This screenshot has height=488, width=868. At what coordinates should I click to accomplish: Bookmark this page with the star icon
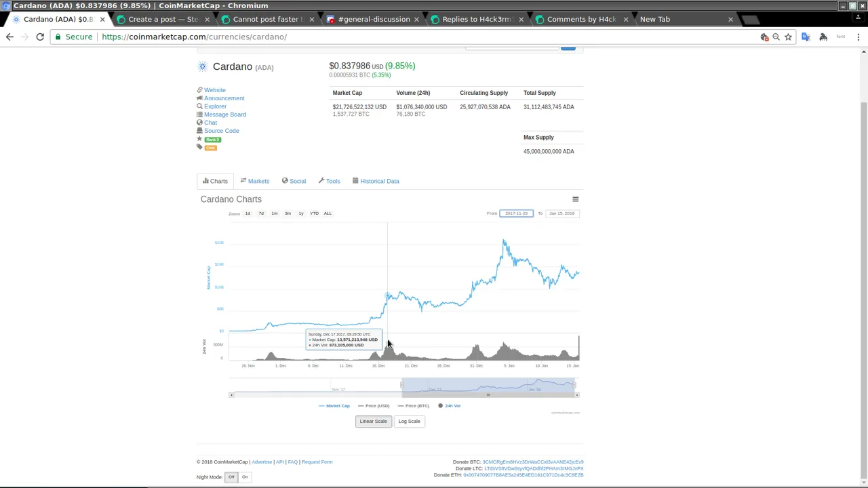[788, 37]
